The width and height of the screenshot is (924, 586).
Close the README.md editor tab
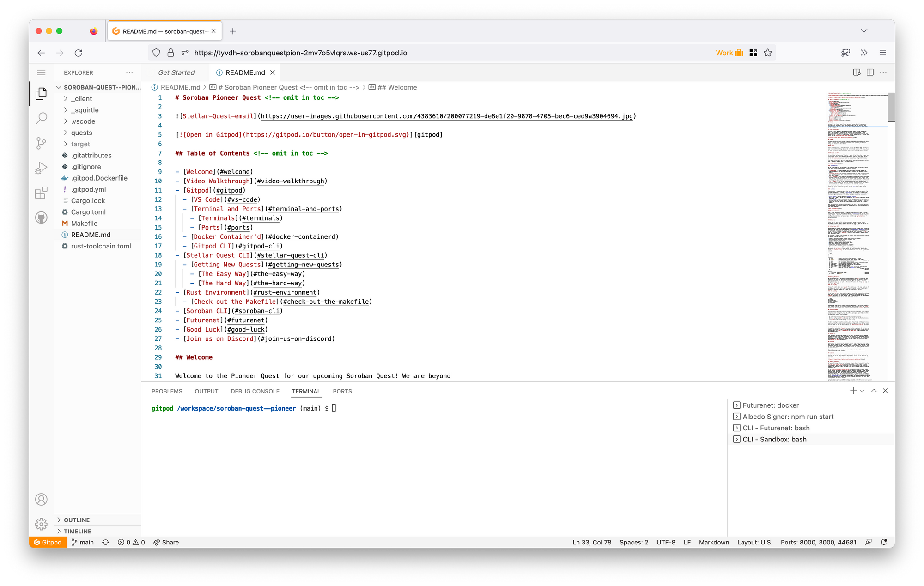click(273, 72)
